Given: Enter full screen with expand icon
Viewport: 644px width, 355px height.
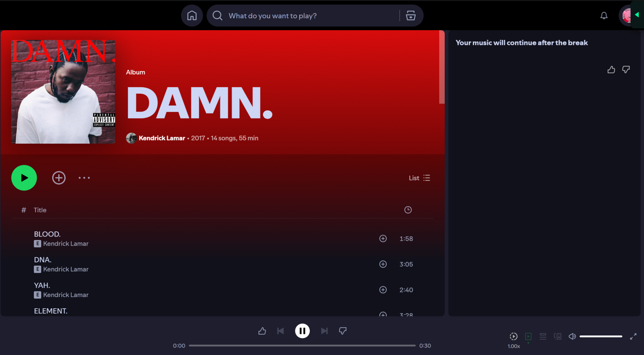Looking at the screenshot, I should (633, 336).
